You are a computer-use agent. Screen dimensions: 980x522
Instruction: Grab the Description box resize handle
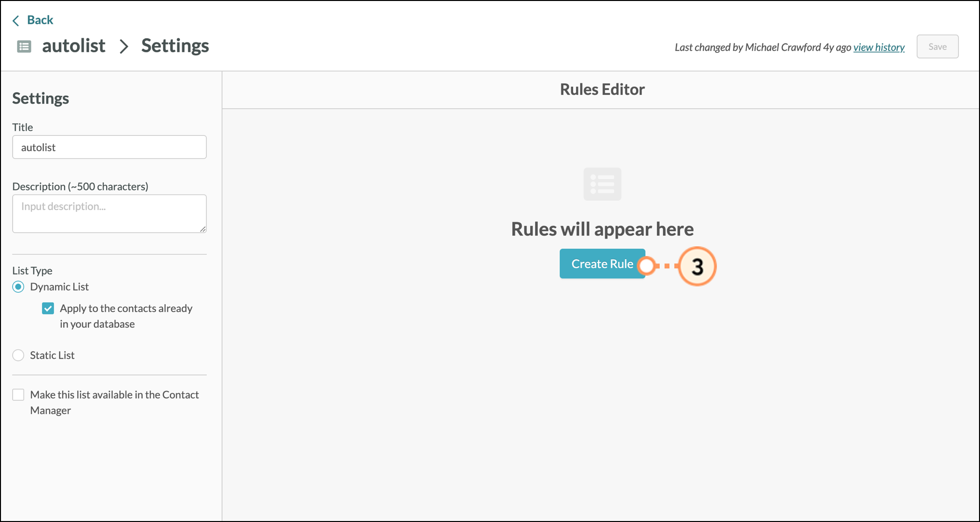[203, 229]
